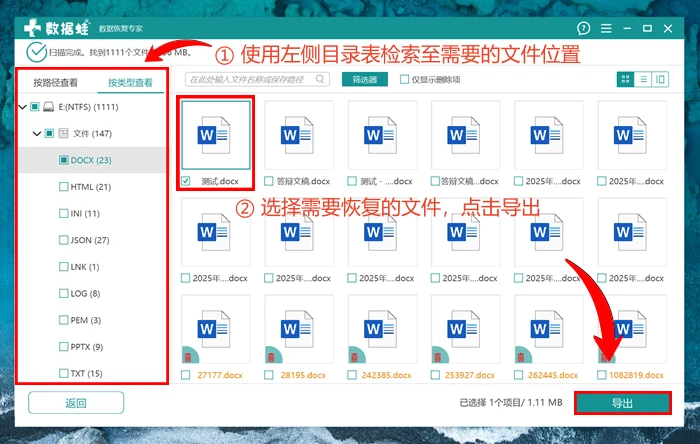The image size is (700, 444).
Task: Click the 242385.docx deleted file icon
Action: tap(382, 330)
